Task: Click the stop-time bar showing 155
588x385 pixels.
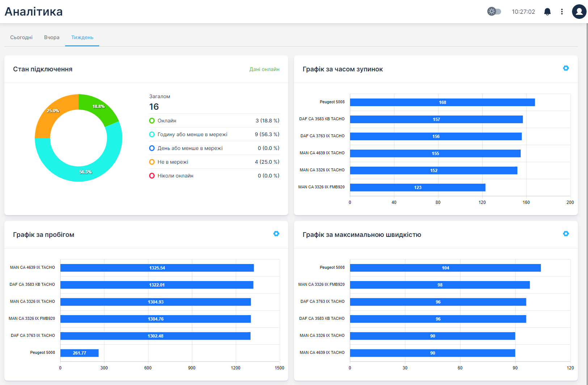Action: point(435,154)
